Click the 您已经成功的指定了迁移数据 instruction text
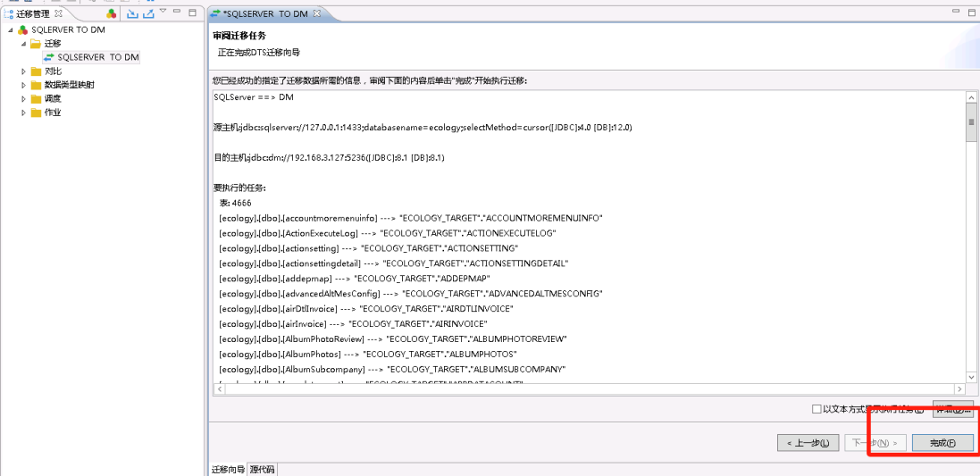Viewport: 980px width, 476px height. (x=370, y=81)
